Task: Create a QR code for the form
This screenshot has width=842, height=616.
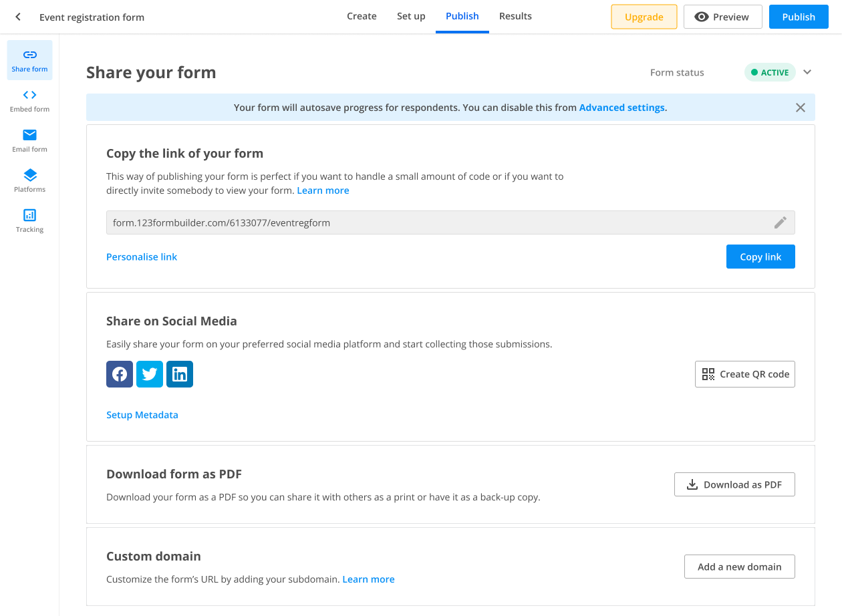Action: click(x=744, y=374)
